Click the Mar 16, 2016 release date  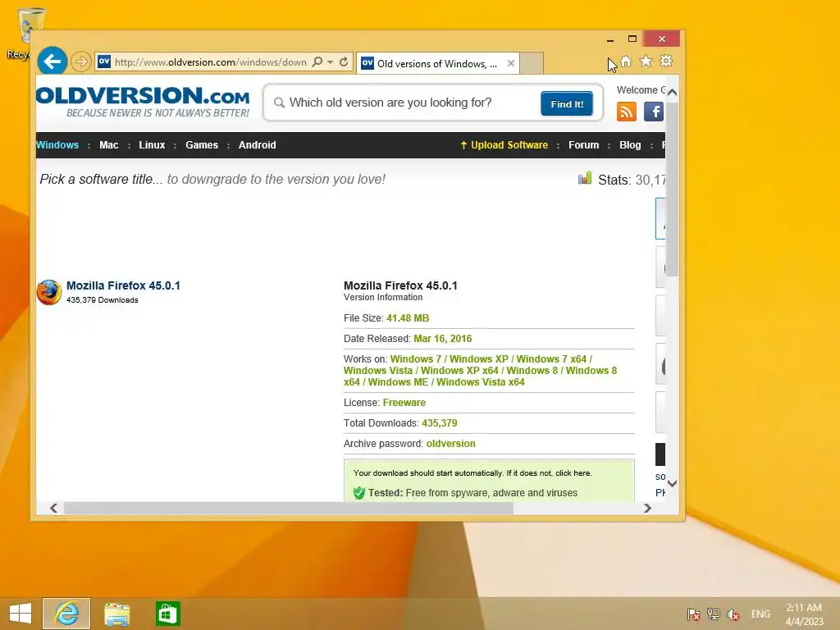[x=443, y=339]
